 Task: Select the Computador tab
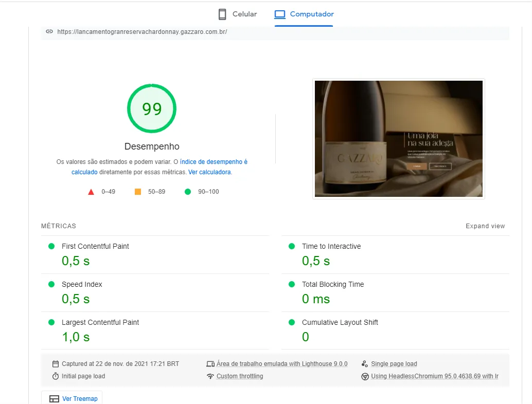304,14
